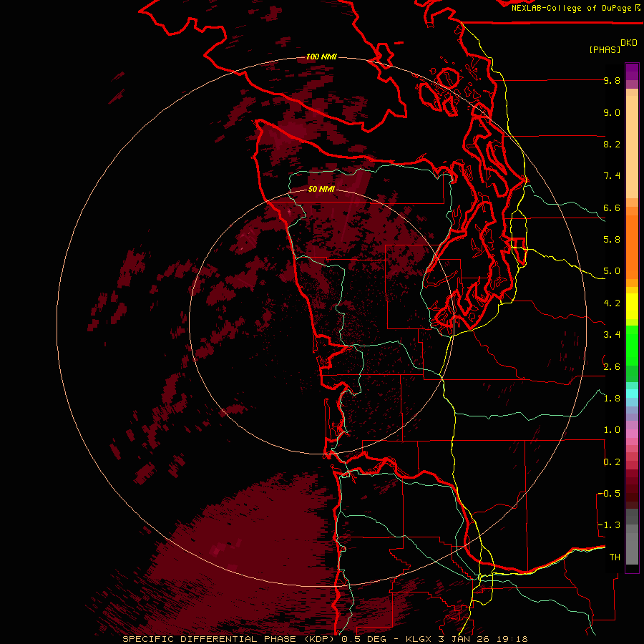The width and height of the screenshot is (644, 644).
Task: Select the 2.6 scale value
Action: click(x=612, y=367)
